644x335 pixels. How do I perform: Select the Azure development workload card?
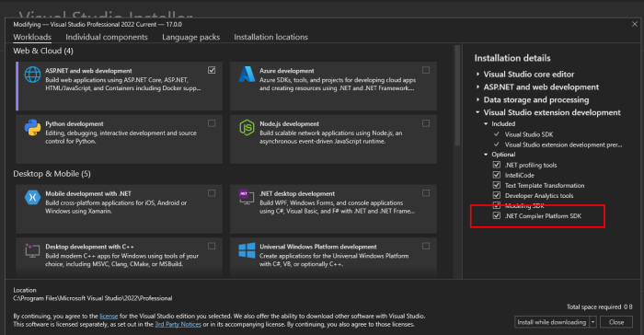333,86
